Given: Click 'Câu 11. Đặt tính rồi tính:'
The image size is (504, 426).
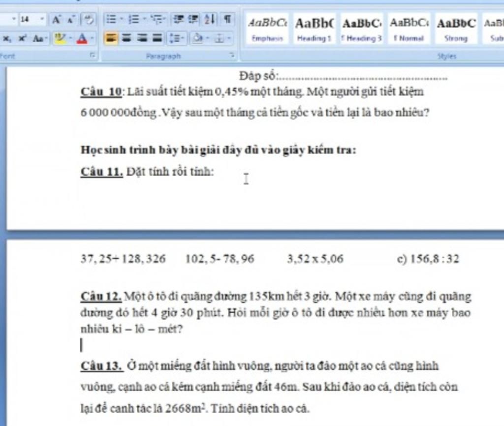Looking at the screenshot, I should (x=147, y=172).
